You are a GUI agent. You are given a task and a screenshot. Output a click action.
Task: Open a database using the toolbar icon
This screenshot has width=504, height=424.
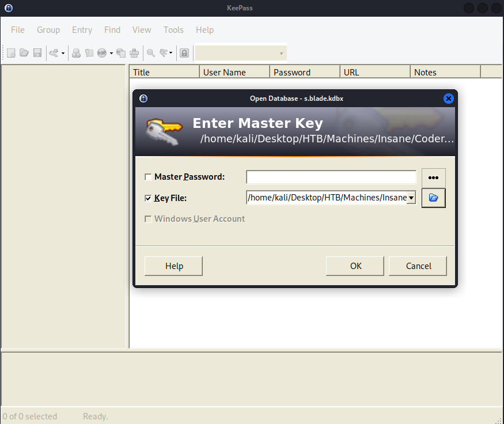pyautogui.click(x=24, y=52)
